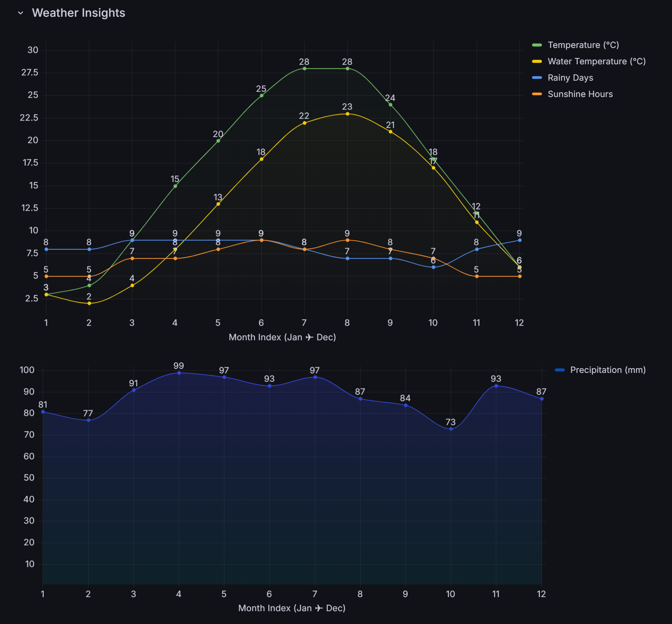Open the green Temperature series color swatch
Viewport: 672px width, 624px height.
(x=537, y=45)
